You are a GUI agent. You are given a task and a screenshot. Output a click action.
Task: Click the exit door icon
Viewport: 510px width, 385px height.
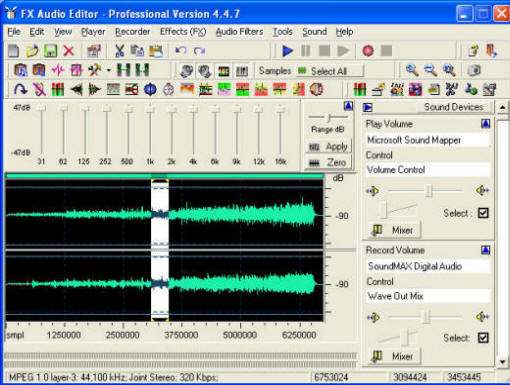(x=492, y=51)
